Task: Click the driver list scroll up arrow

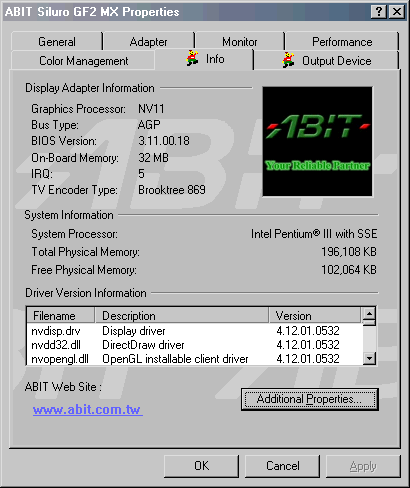Action: point(369,314)
